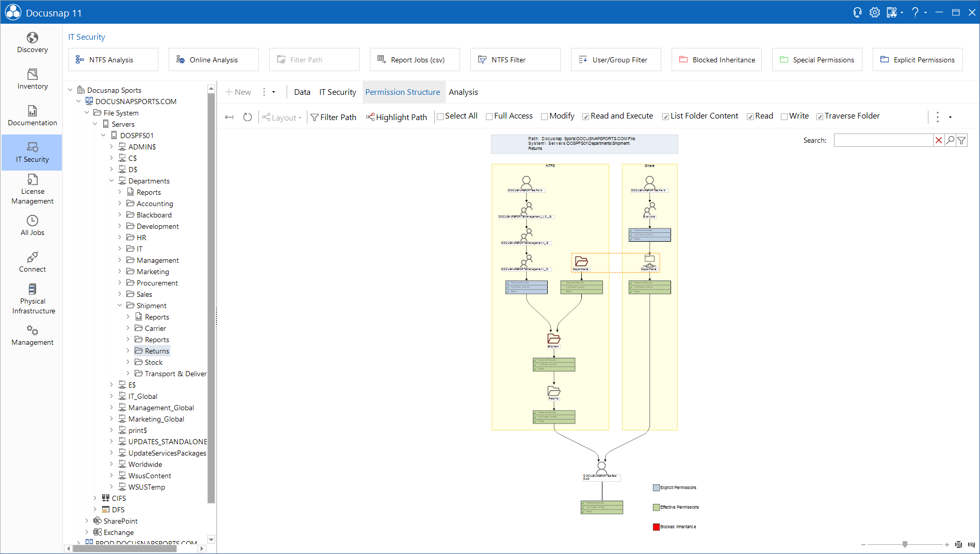Open the Inventory section

point(32,79)
